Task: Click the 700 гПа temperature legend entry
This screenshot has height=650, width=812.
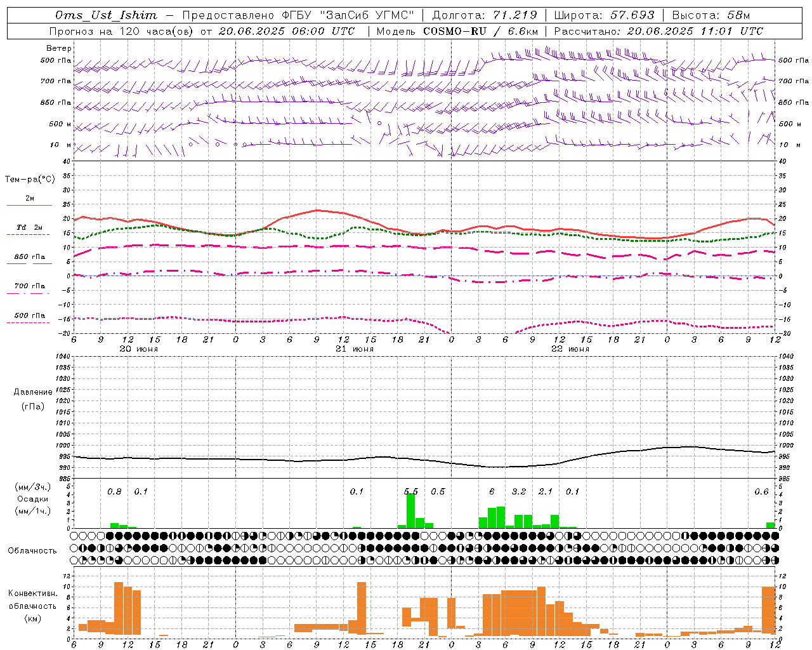Action: pos(29,288)
